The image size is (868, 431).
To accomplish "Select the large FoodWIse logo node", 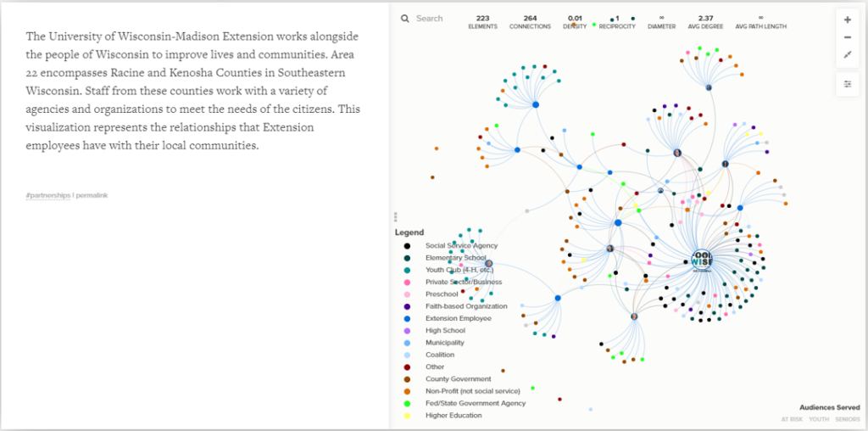I will [x=702, y=260].
